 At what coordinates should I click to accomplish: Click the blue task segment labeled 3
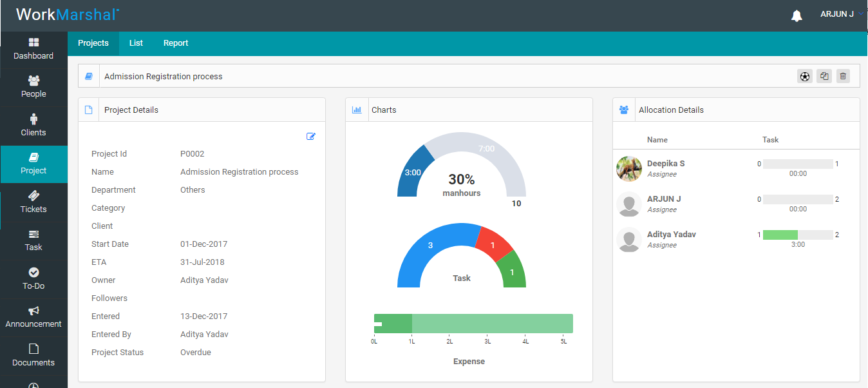click(430, 246)
